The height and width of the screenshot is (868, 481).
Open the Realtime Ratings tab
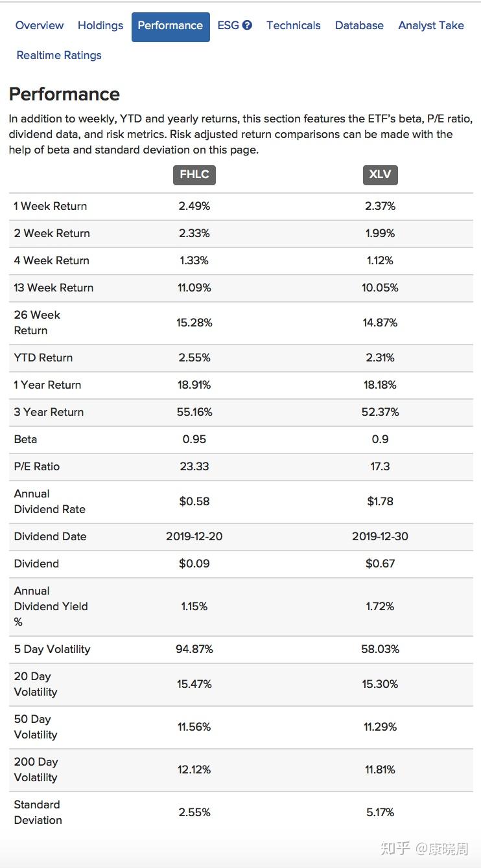(x=59, y=55)
